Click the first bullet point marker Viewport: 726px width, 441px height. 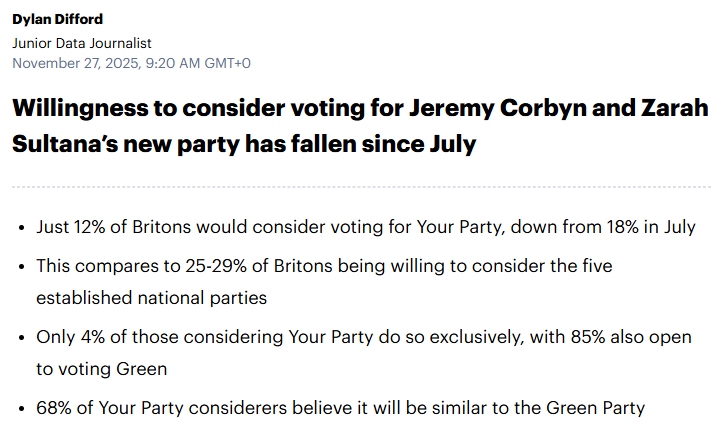click(x=22, y=228)
